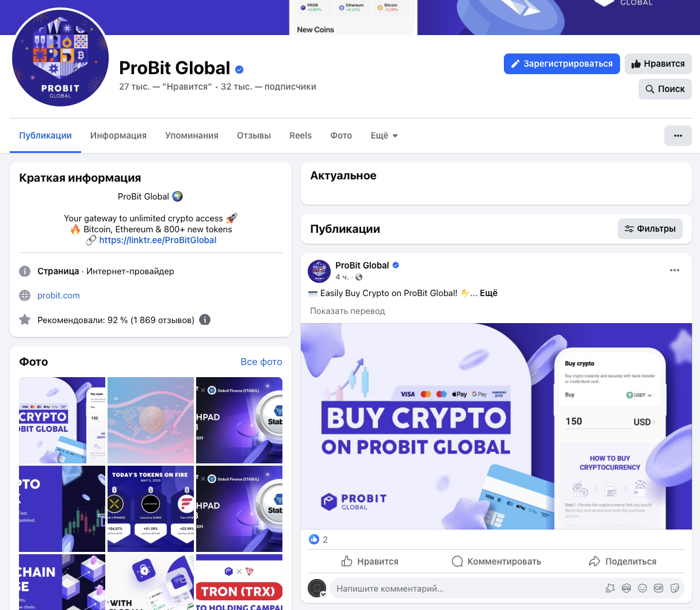Open the Отзывы tab
Screen dimensions: 700x610
point(254,136)
